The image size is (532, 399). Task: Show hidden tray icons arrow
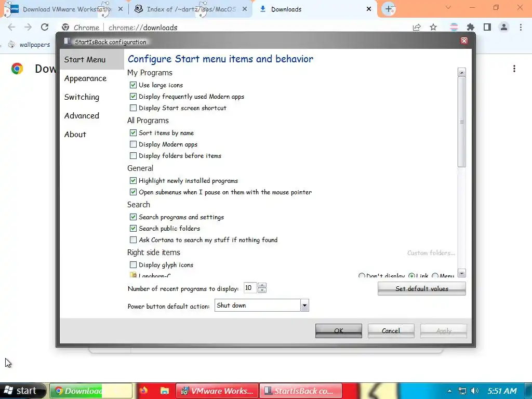(x=449, y=391)
